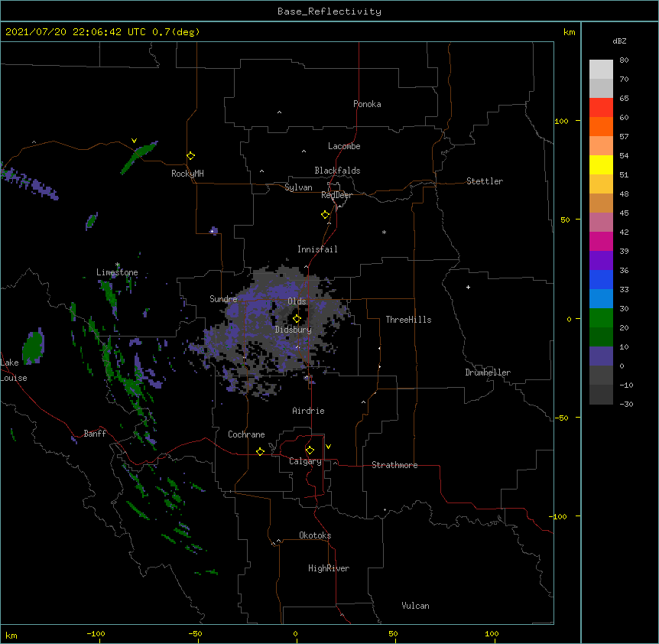Pick the magenta 42-39 dBZ legend swatch
Screen dimensions: 659x644
(x=601, y=241)
